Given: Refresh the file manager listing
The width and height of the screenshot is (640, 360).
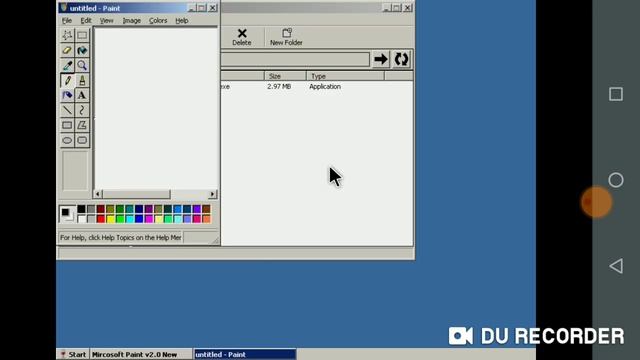Looking at the screenshot, I should [401, 59].
